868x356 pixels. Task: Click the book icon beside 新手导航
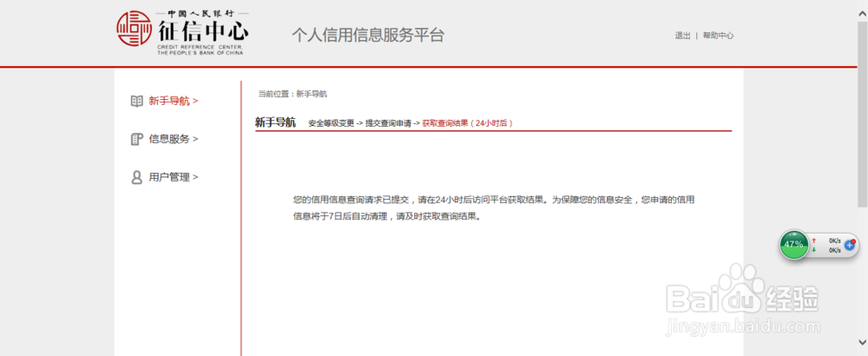click(x=136, y=102)
